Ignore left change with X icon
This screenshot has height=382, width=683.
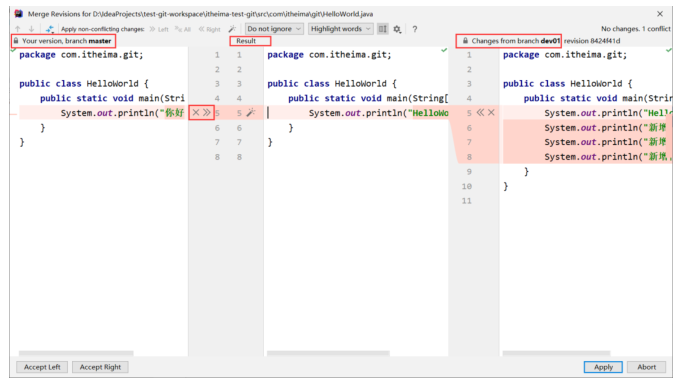[x=196, y=112]
